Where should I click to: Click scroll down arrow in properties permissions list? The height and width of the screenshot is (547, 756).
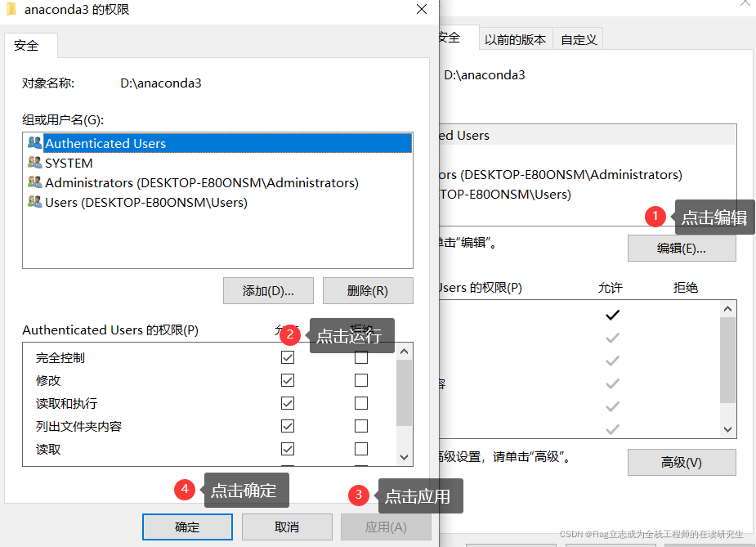(x=727, y=429)
